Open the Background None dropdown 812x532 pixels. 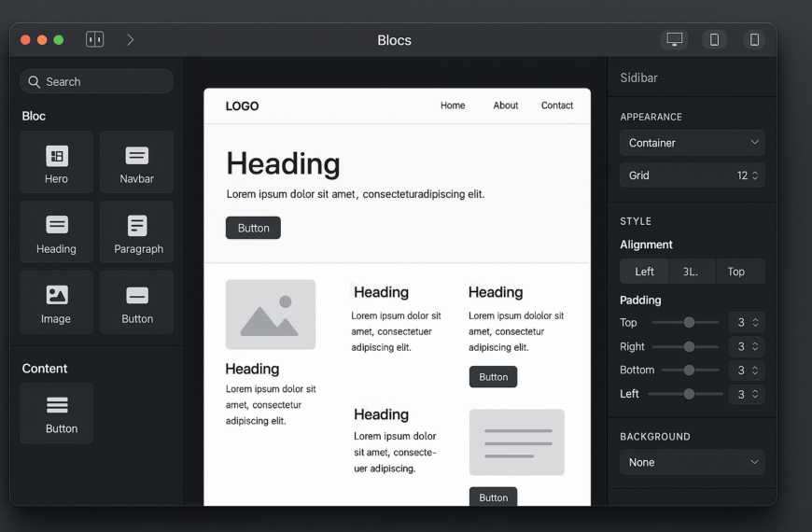coord(692,462)
